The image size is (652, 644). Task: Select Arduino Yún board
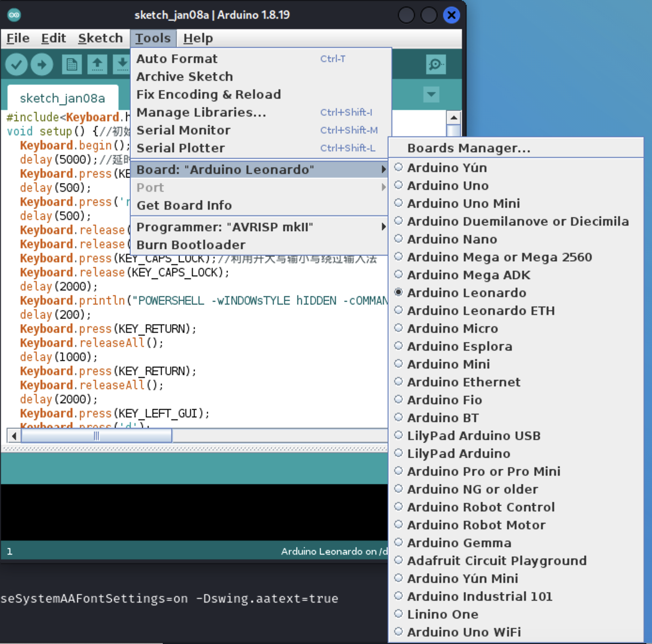coord(516,168)
